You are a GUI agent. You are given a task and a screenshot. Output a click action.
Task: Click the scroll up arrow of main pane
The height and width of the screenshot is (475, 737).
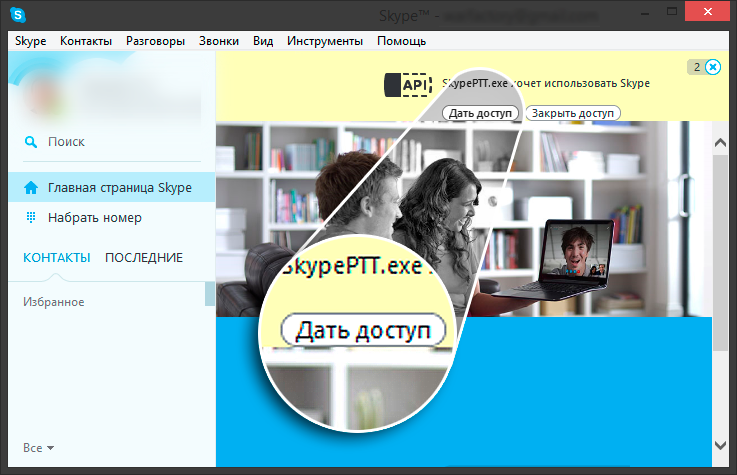pos(720,143)
